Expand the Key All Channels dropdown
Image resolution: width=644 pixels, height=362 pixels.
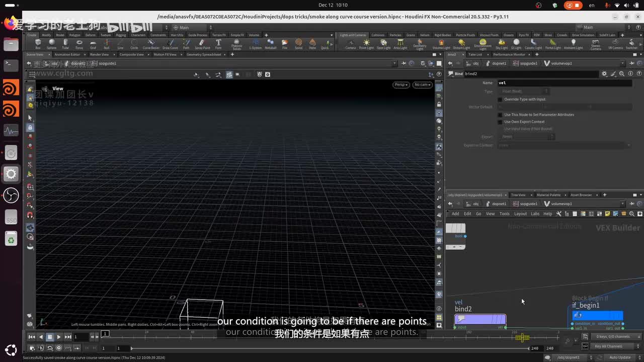pos(611,346)
